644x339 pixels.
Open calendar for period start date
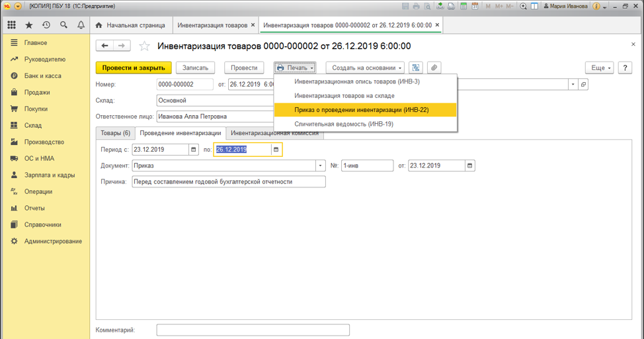194,150
